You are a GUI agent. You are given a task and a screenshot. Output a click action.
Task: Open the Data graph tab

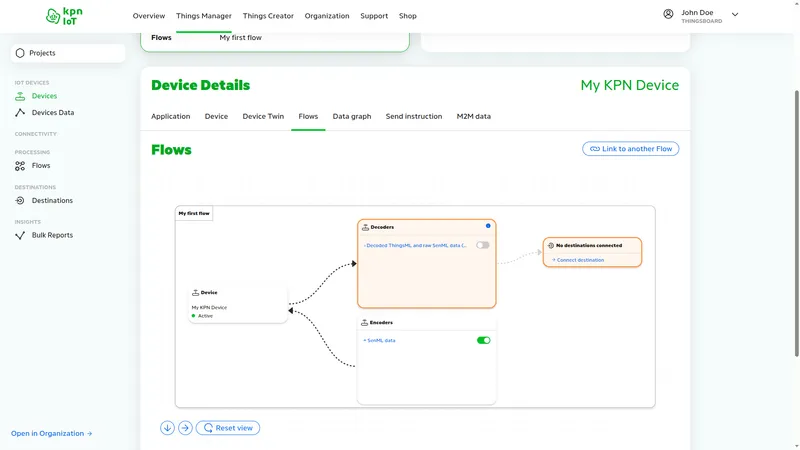(x=352, y=116)
